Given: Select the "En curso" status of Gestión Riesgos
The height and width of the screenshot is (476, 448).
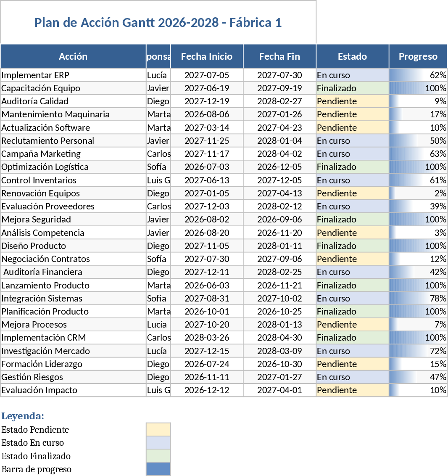Looking at the screenshot, I should (352, 377).
